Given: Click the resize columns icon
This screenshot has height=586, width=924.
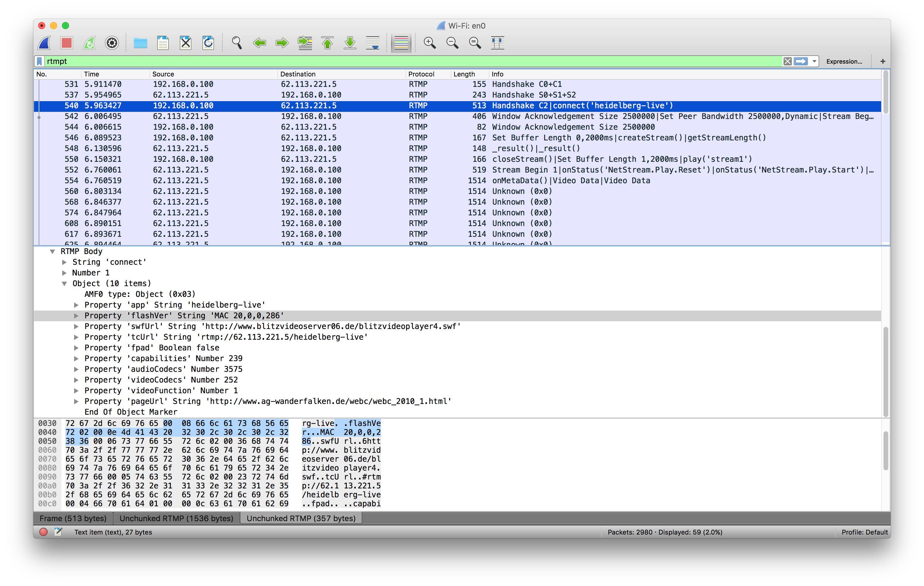Looking at the screenshot, I should pos(497,43).
